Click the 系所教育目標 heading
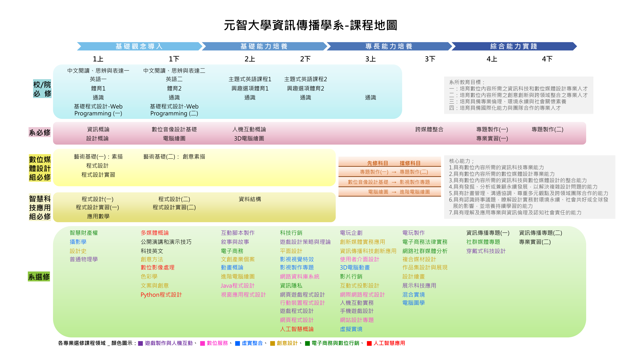Viewport: 644px width, 362px height. point(466,82)
